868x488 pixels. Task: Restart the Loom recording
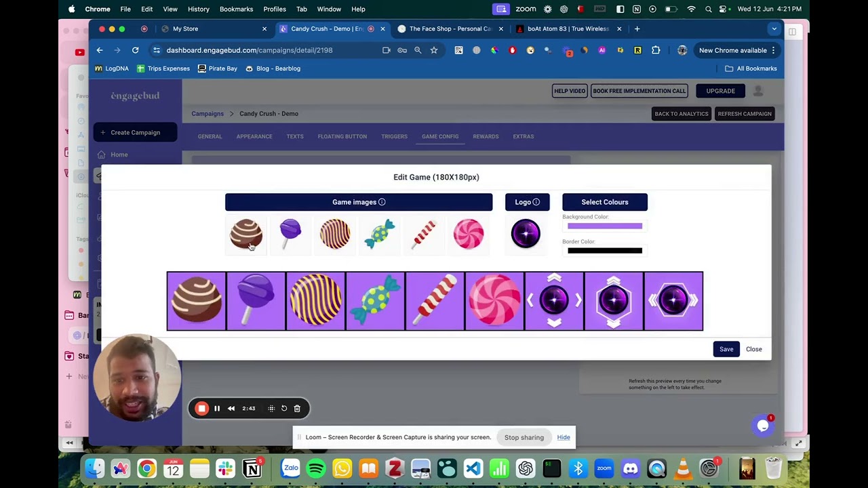[284, 409]
